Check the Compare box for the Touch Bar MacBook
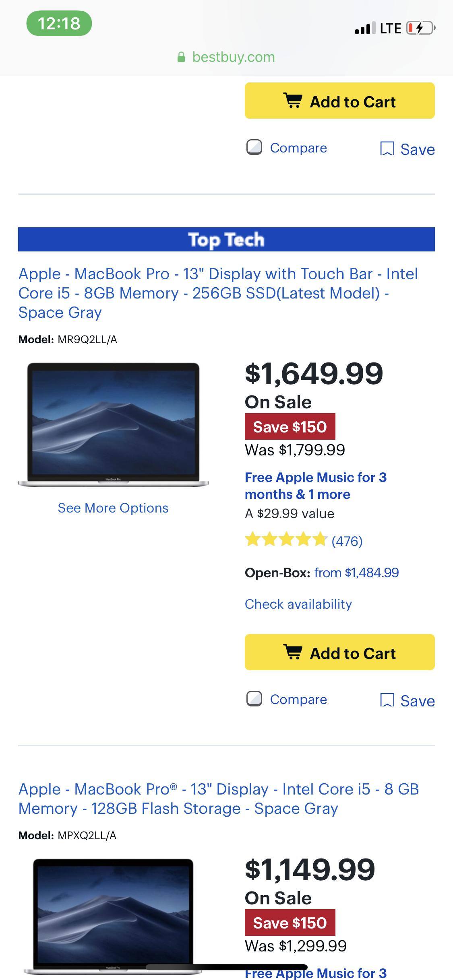This screenshot has width=453, height=980. point(254,699)
